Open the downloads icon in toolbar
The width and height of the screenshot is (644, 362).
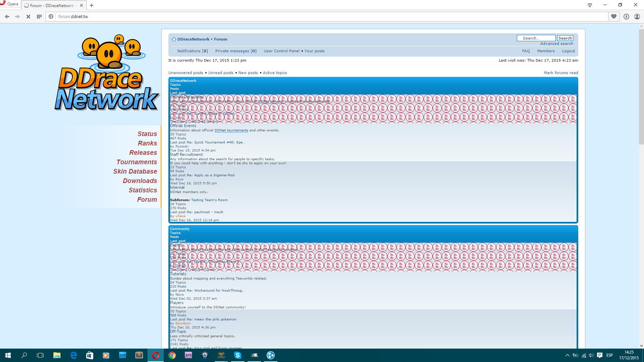(x=626, y=16)
